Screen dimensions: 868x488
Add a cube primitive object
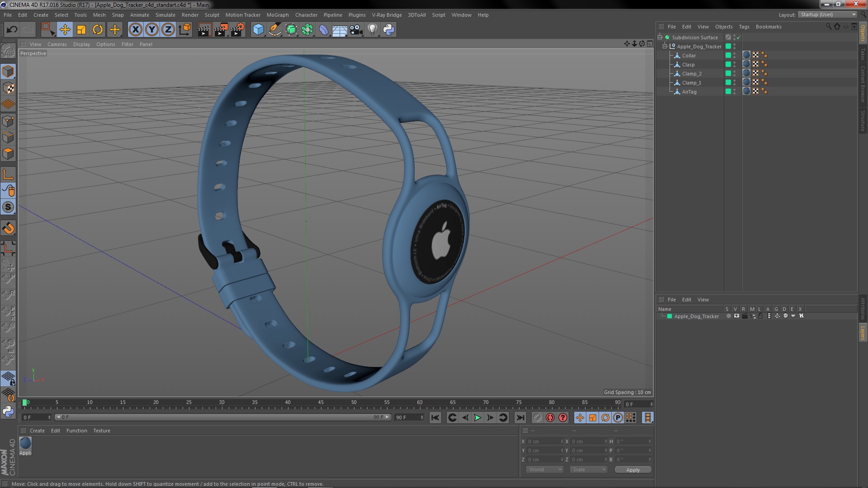258,30
